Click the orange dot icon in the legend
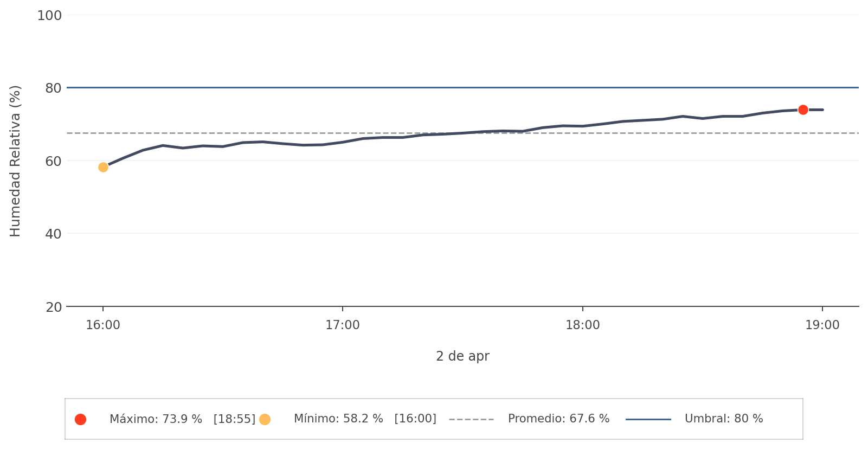868x449 pixels. coord(265,419)
